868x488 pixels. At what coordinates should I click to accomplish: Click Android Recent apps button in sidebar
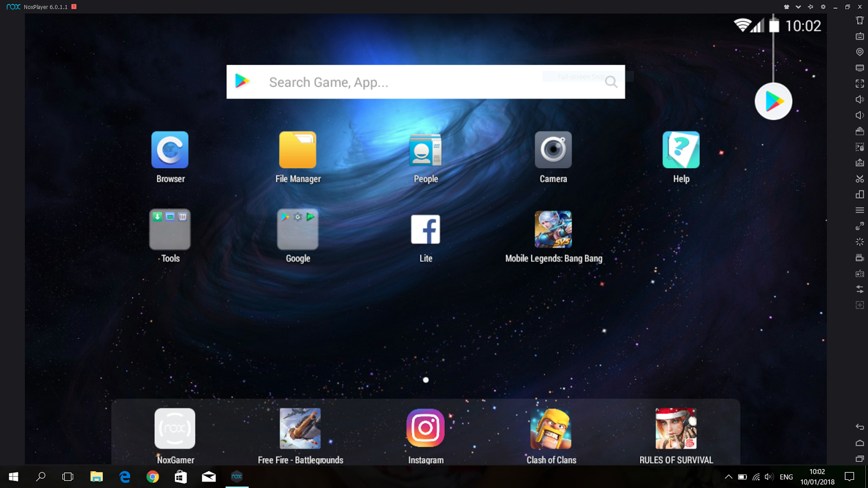(x=860, y=459)
